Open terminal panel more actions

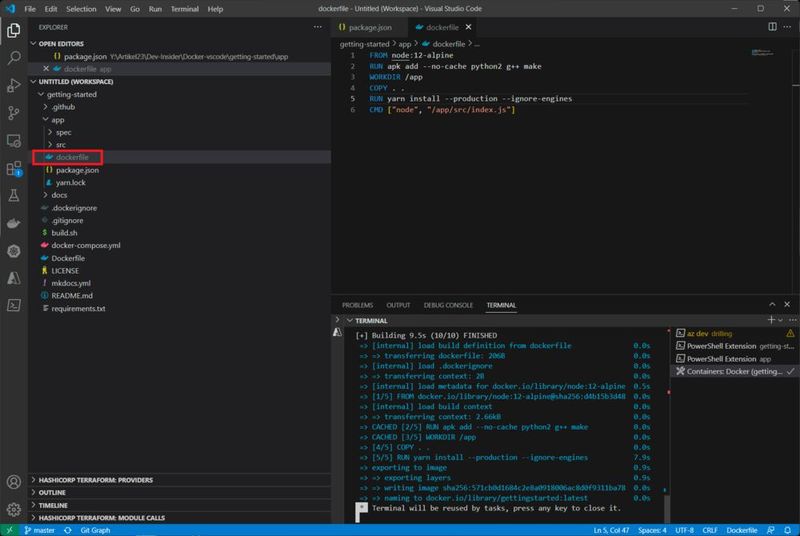click(792, 320)
